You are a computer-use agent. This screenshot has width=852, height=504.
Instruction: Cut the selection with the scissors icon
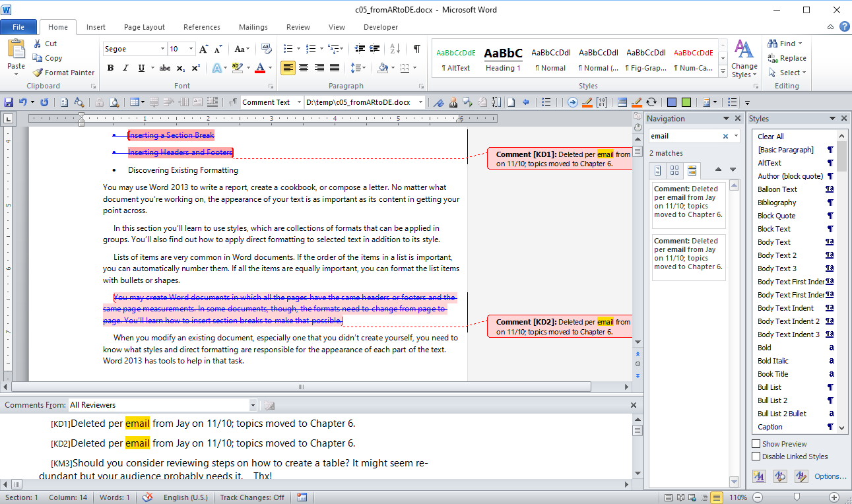coord(45,44)
